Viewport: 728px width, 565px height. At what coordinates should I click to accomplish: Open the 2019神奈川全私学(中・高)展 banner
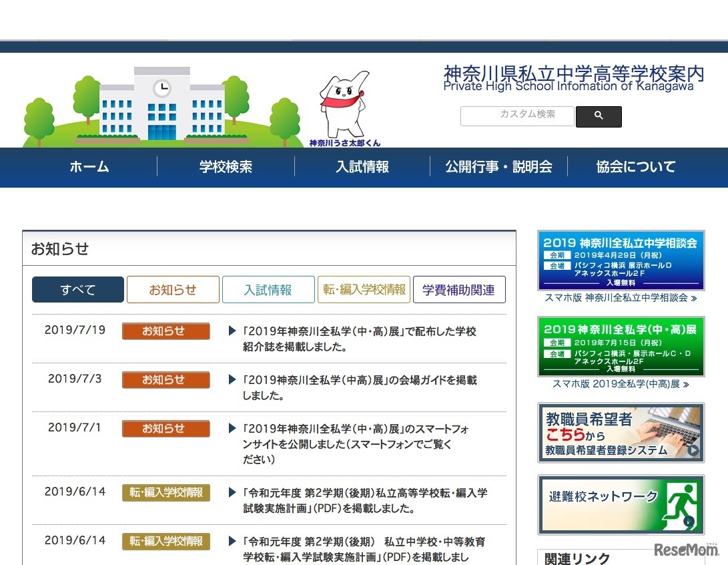(x=621, y=346)
